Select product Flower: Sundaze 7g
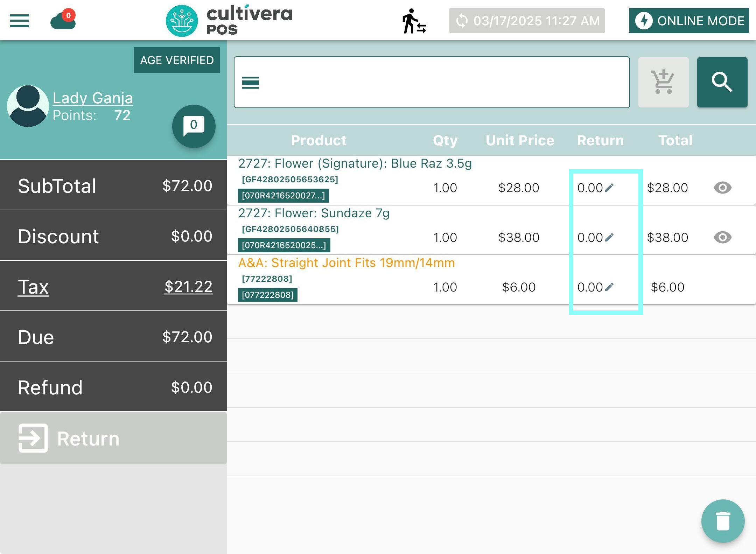The image size is (756, 554). 314,213
